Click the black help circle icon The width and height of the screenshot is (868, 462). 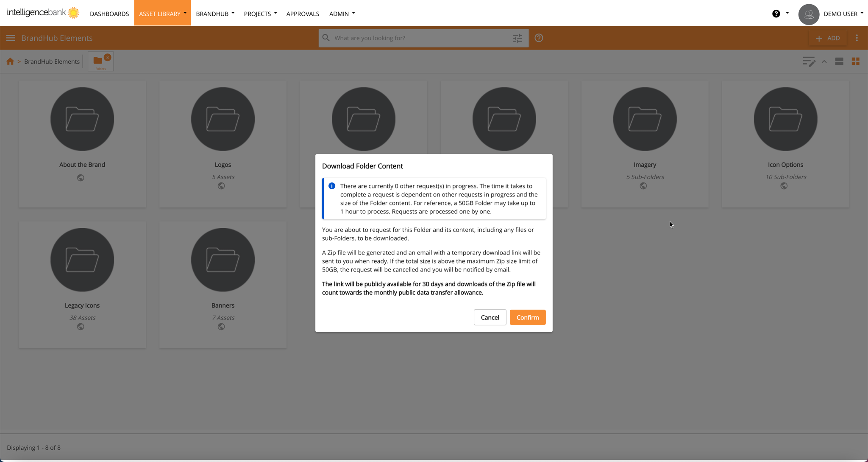pyautogui.click(x=776, y=14)
